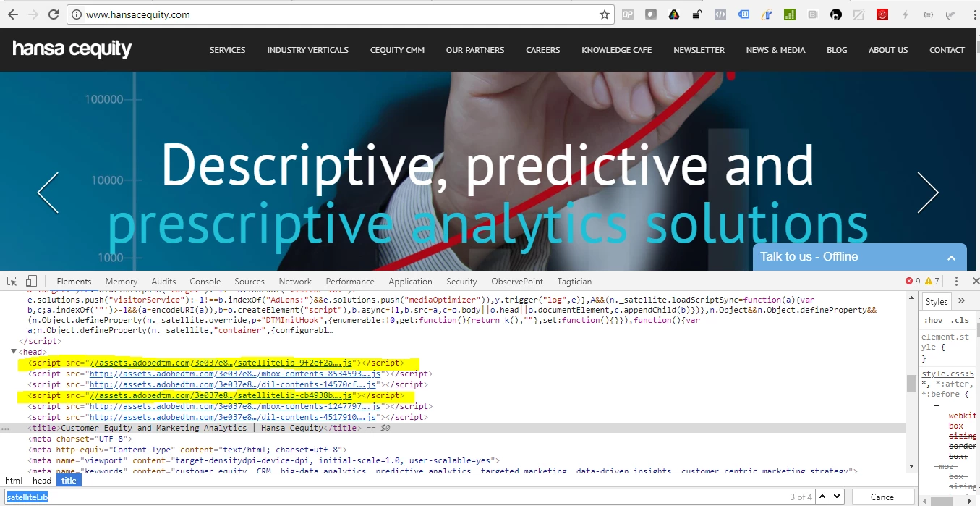Expand the 'Talk to us - Offline' chat
Screen dimensions: 980x506
[x=860, y=257]
